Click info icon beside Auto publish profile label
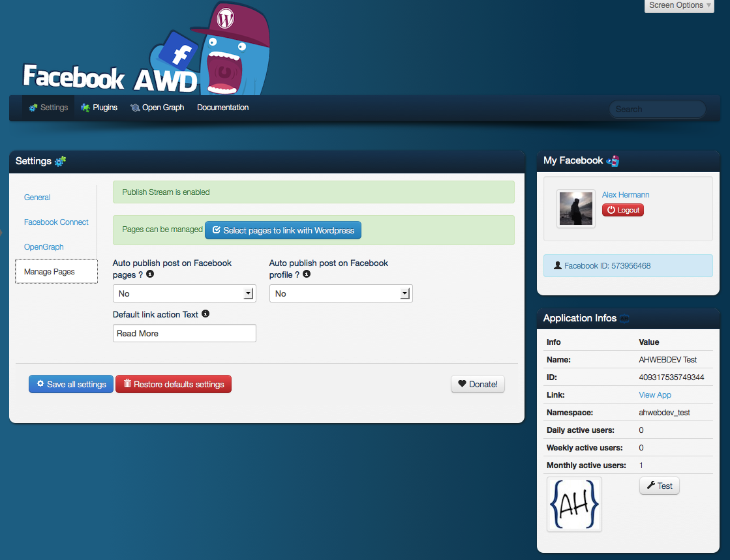 click(307, 274)
